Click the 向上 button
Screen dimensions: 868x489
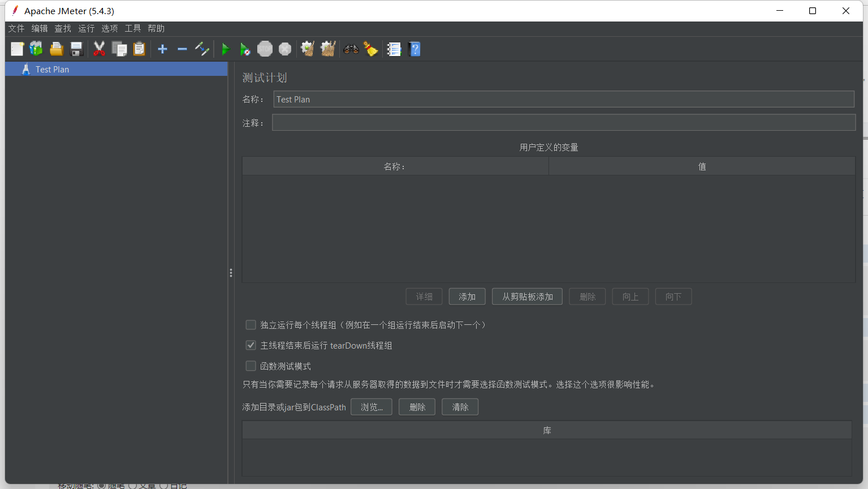pos(631,297)
